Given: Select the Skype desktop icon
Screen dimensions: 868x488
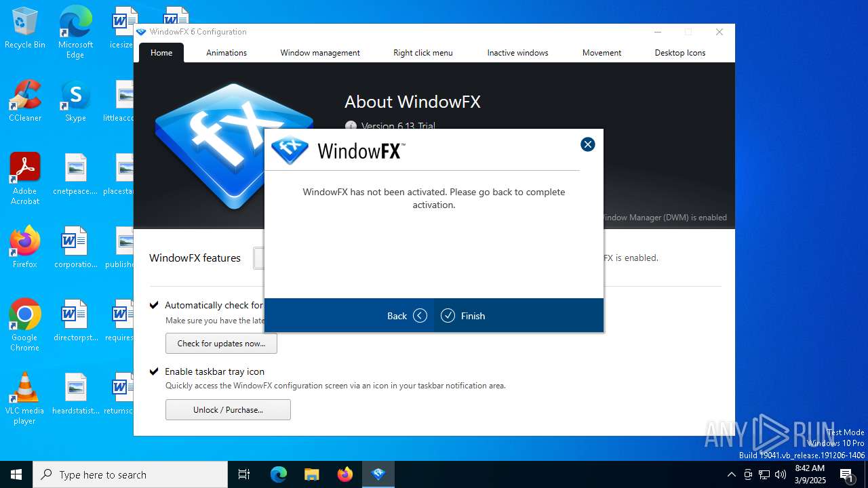Looking at the screenshot, I should (x=75, y=102).
